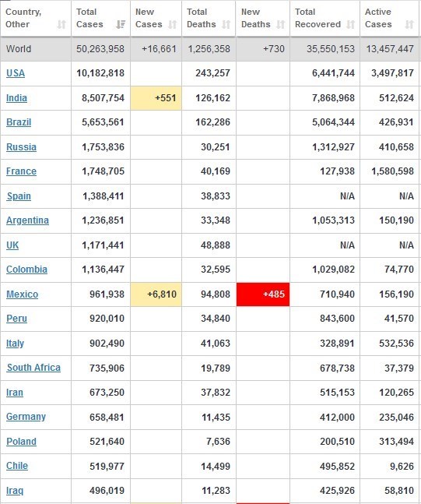Image resolution: width=421 pixels, height=504 pixels.
Task: Open the India country page
Action: tap(16, 97)
